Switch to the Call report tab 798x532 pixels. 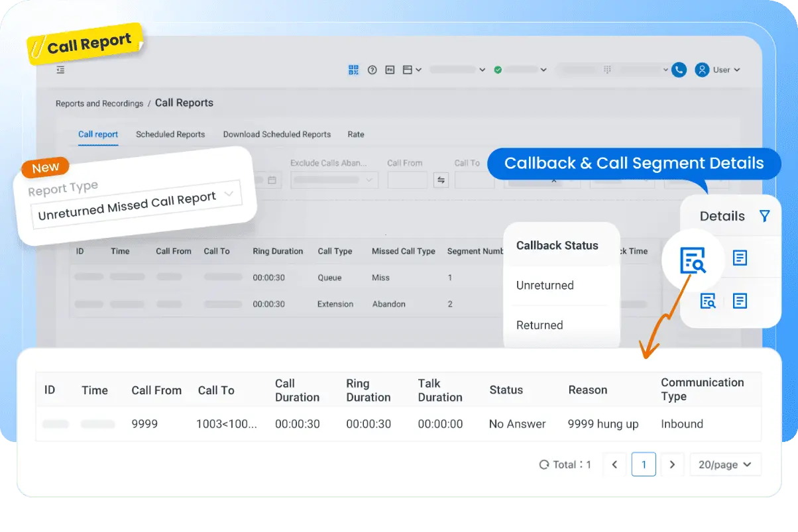tap(98, 134)
